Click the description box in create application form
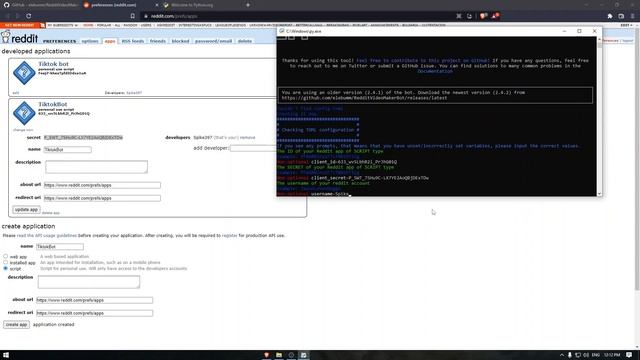Screen dimensions: 640x360 89,282
